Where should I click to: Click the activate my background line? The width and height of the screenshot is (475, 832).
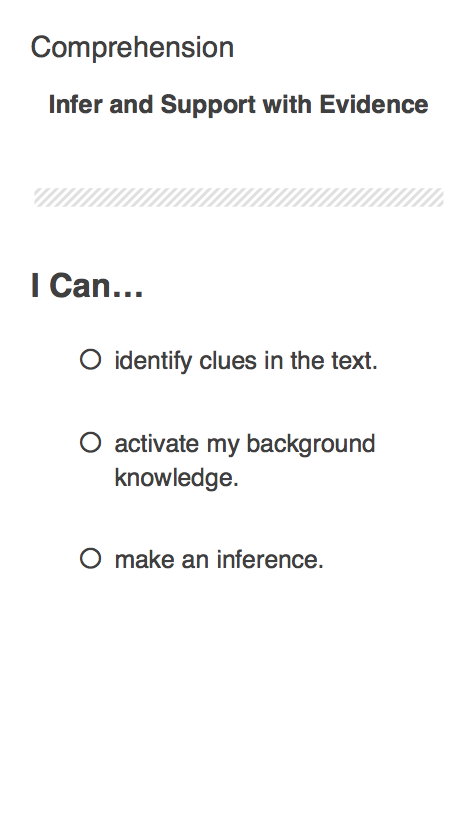coord(245,444)
